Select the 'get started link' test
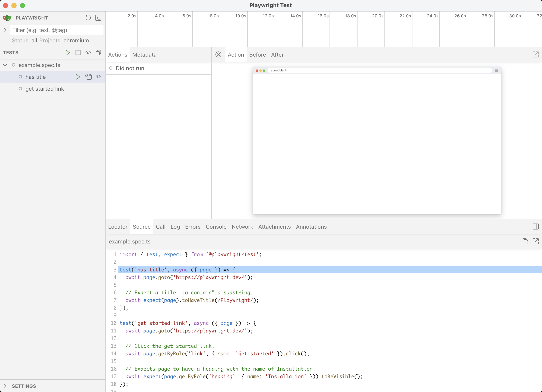The image size is (542, 392). (45, 89)
